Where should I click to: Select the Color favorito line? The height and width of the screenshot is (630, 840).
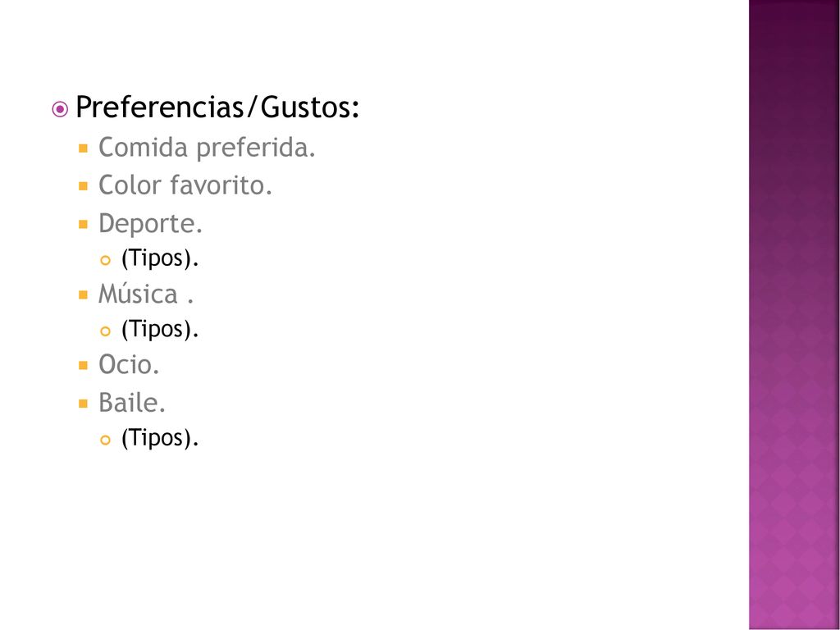[185, 185]
